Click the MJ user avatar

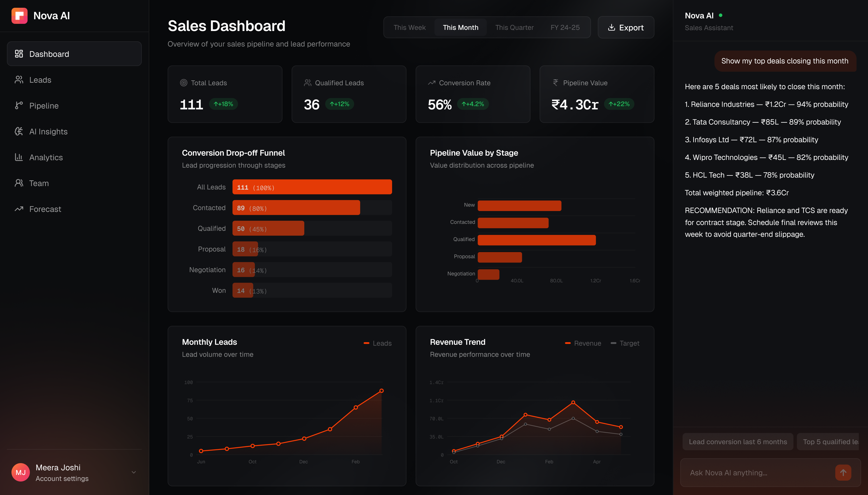point(20,472)
